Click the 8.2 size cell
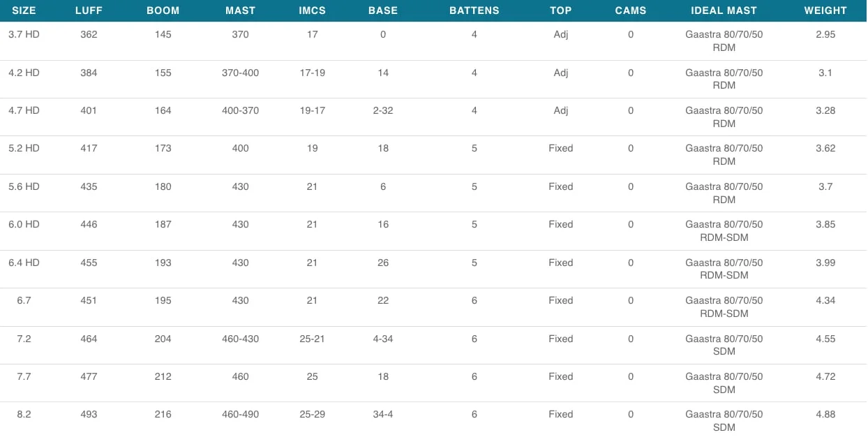The image size is (868, 442). coord(24,414)
